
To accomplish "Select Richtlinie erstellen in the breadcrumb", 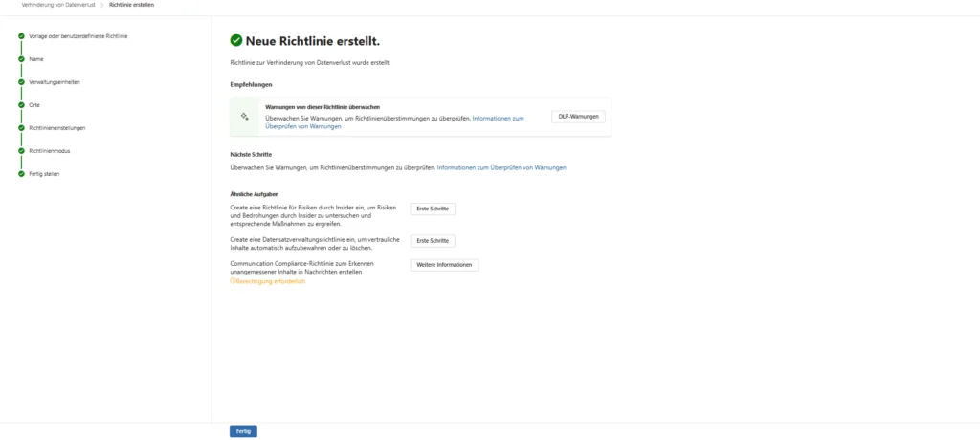I will tap(131, 5).
